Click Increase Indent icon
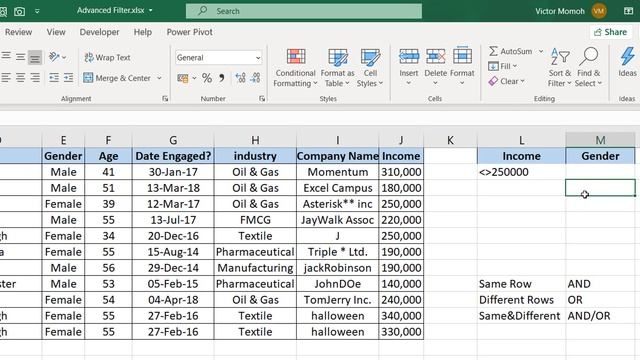 click(68, 78)
